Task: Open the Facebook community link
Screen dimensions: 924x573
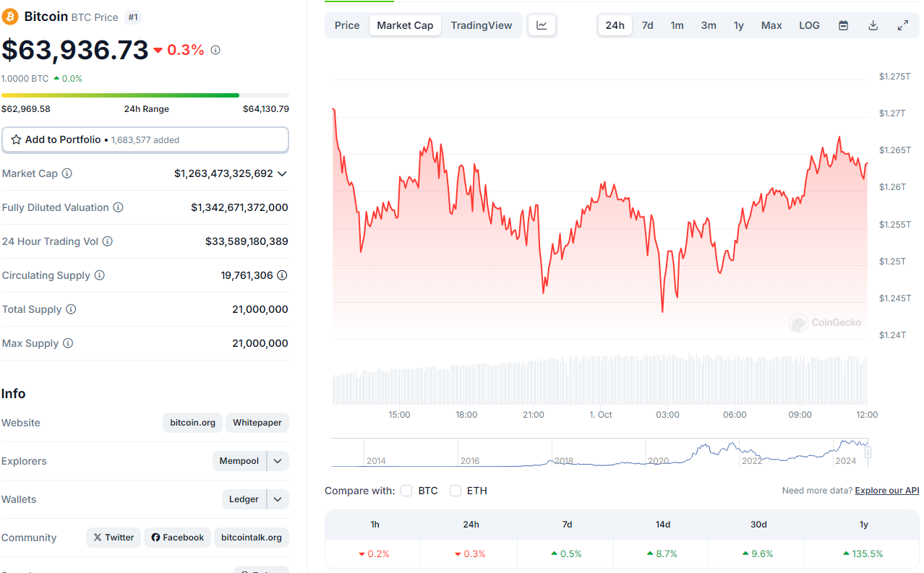Action: point(177,538)
